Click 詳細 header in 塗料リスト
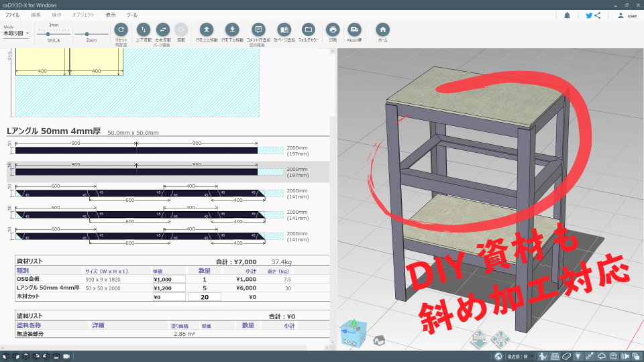Screen dimensions: 644x362 [98, 325]
